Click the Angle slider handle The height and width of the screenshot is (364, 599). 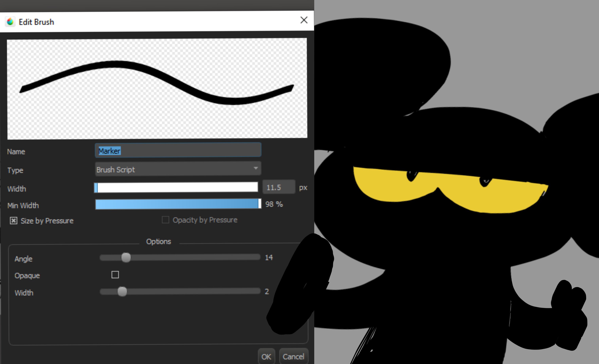(126, 258)
